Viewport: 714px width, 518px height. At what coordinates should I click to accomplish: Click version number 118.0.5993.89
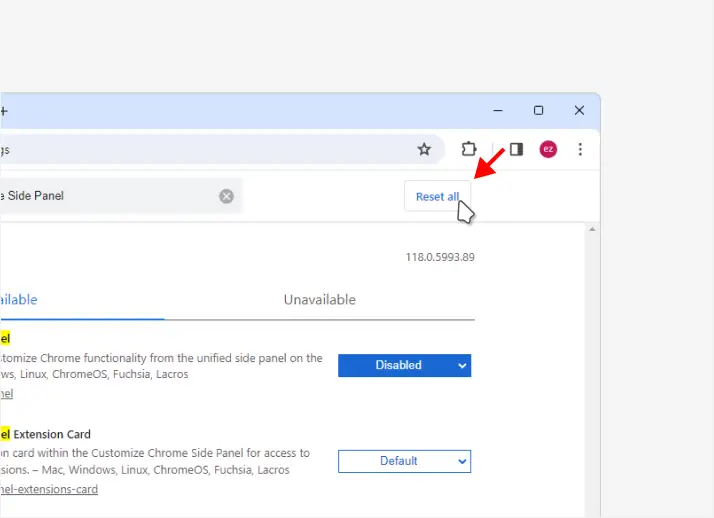tap(440, 257)
